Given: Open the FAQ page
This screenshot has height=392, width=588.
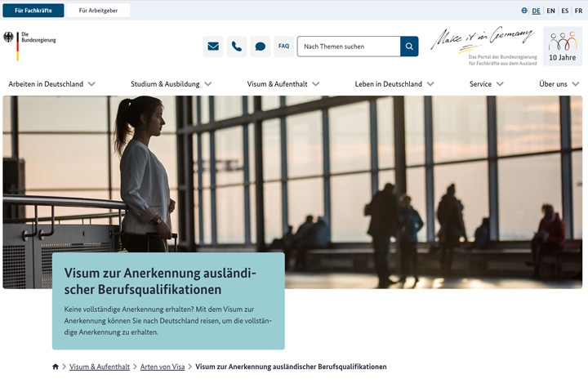Looking at the screenshot, I should (x=283, y=47).
